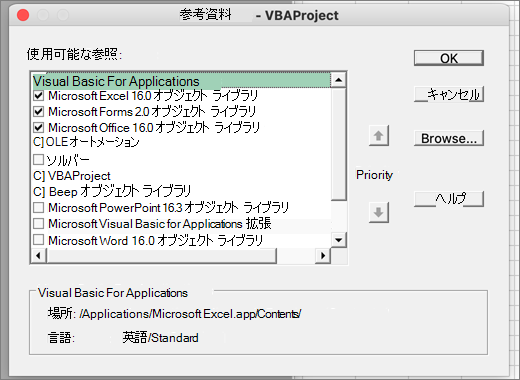The width and height of the screenshot is (520, 380).
Task: Select the Visual Basic For Applications row
Action: [x=181, y=81]
